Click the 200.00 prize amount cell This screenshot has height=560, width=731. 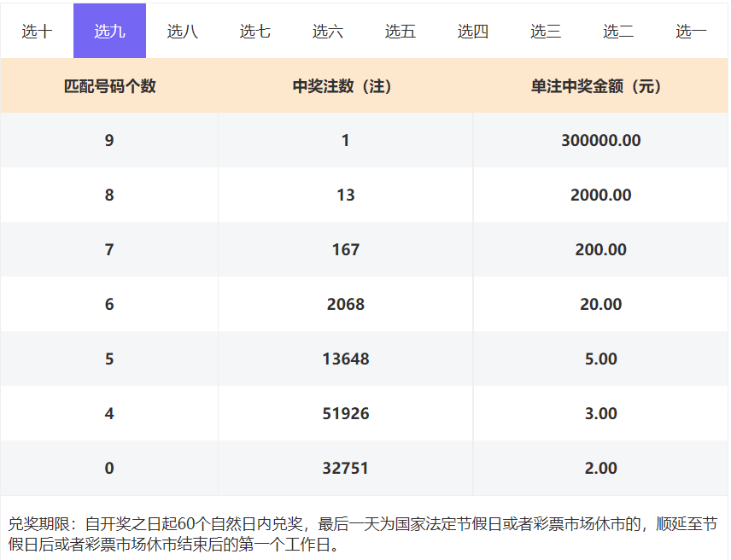click(600, 250)
